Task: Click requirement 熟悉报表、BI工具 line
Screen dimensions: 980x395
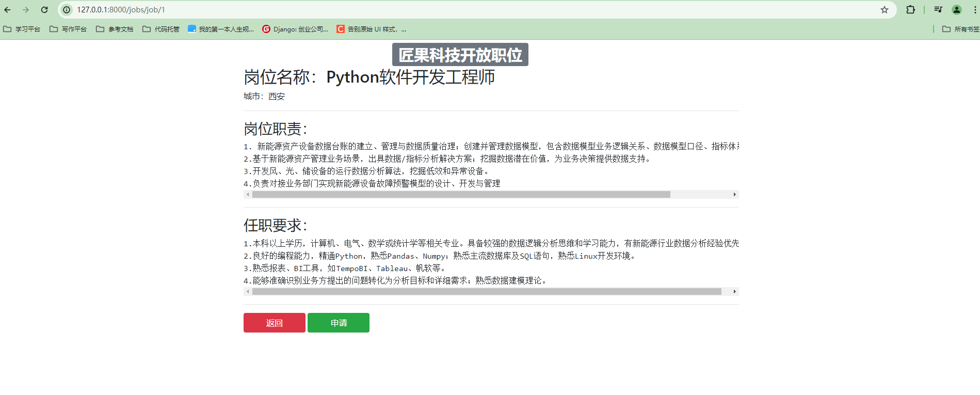Action: [345, 268]
